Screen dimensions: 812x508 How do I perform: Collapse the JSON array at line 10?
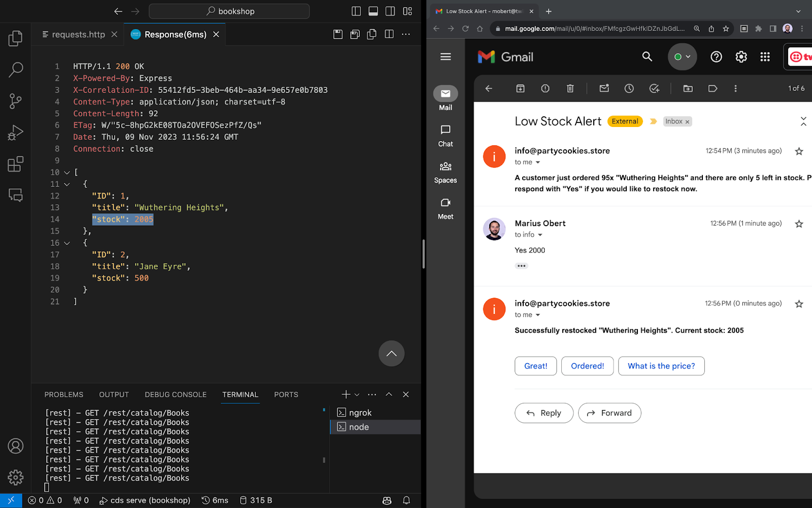tap(67, 173)
